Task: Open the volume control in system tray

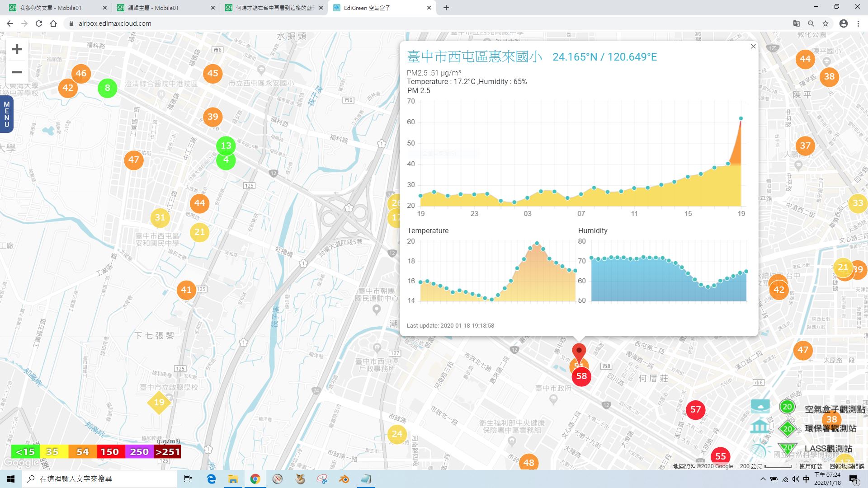Action: pyautogui.click(x=796, y=479)
